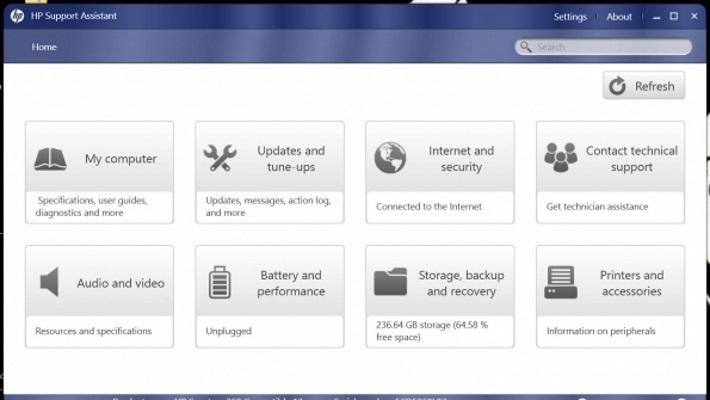Click the HP logo icon in title bar
This screenshot has width=710, height=400.
pos(17,16)
